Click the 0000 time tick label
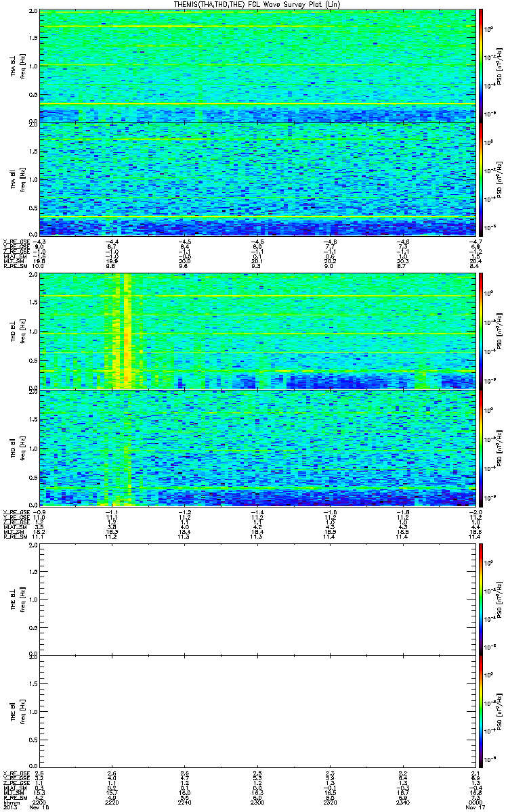Screen dimensions: 508x812 pyautogui.click(x=474, y=803)
